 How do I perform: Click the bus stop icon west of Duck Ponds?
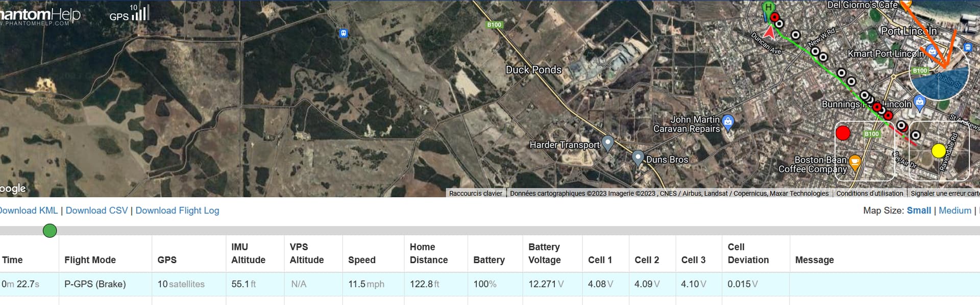[344, 33]
